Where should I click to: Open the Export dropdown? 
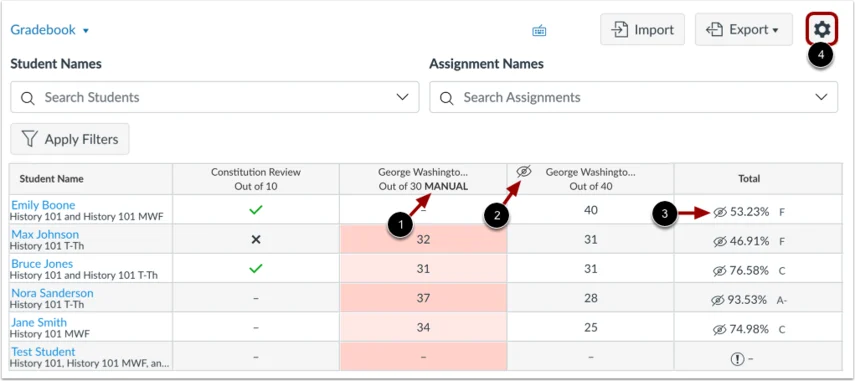(744, 29)
